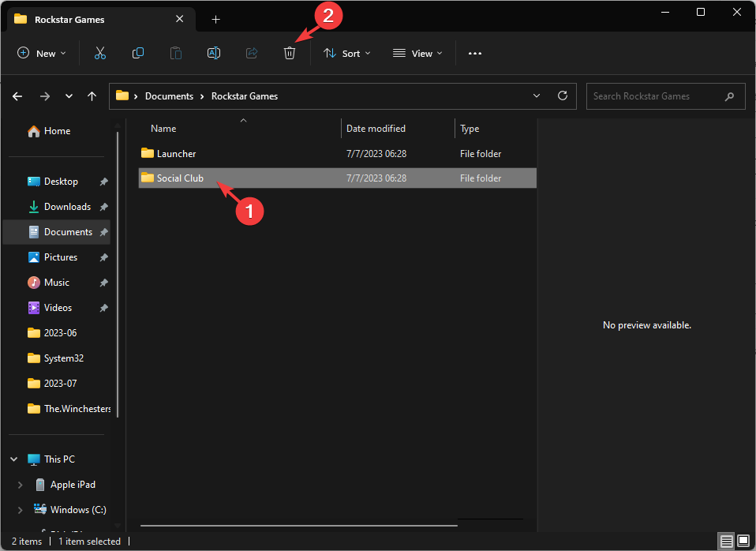Open the New dropdown menu
This screenshot has width=756, height=551.
[x=42, y=53]
